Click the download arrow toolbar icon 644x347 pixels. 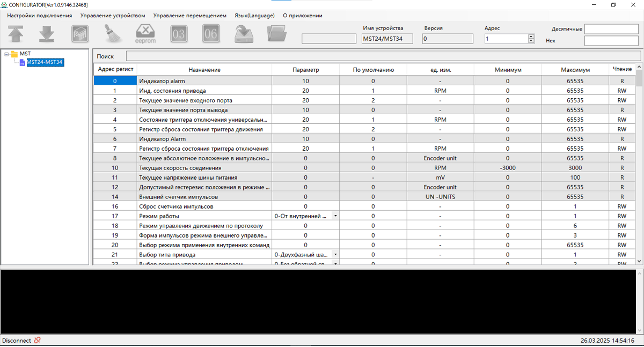(x=47, y=34)
